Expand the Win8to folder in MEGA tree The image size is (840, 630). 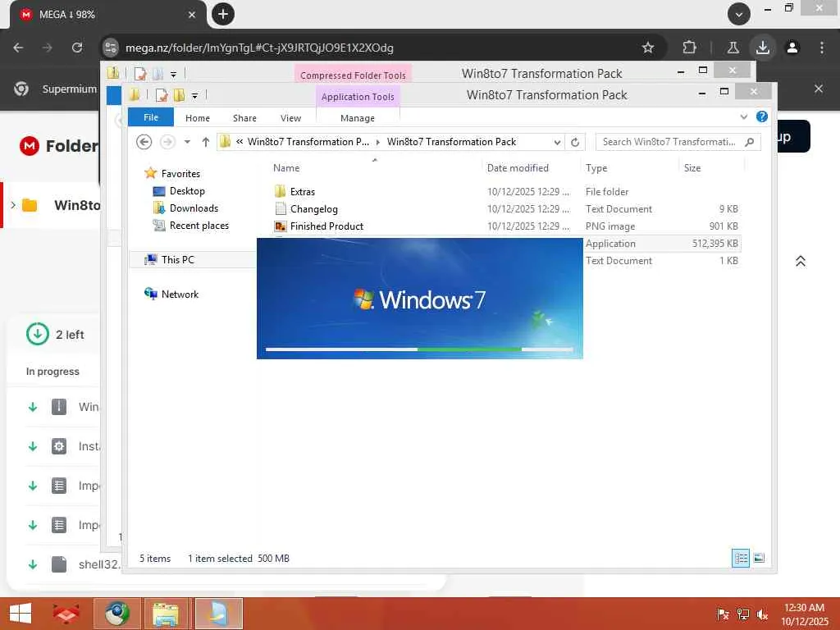[13, 205]
